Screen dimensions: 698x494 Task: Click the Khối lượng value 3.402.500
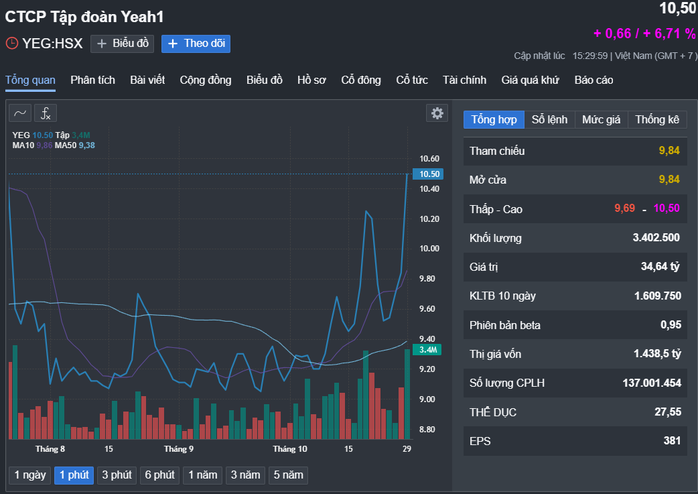(x=656, y=238)
